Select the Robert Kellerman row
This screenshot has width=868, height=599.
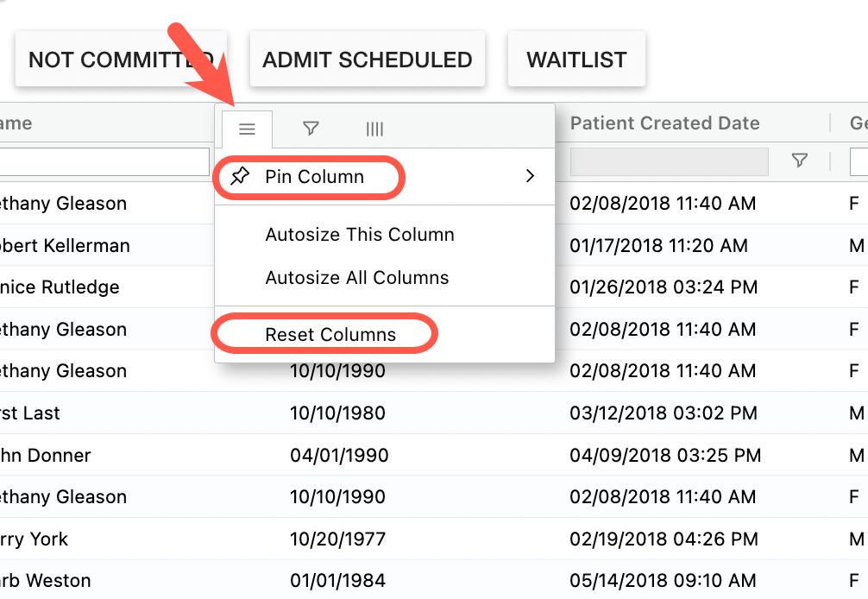(x=65, y=246)
